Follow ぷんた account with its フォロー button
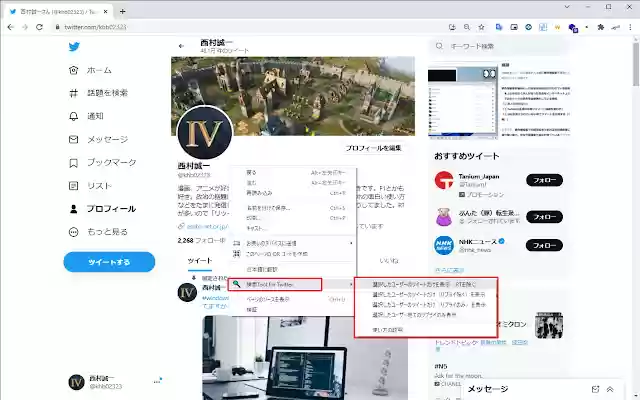 [x=544, y=217]
